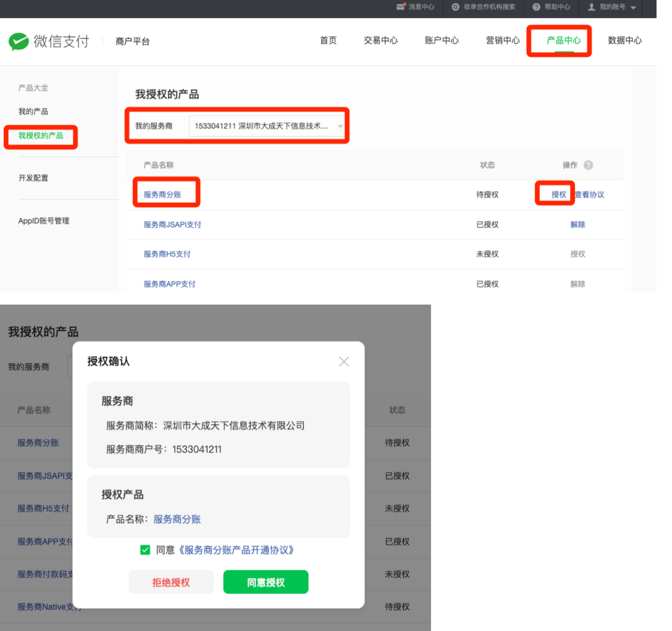672x631 pixels.
Task: Click 帮助中心 text in top bar
Action: [557, 7]
